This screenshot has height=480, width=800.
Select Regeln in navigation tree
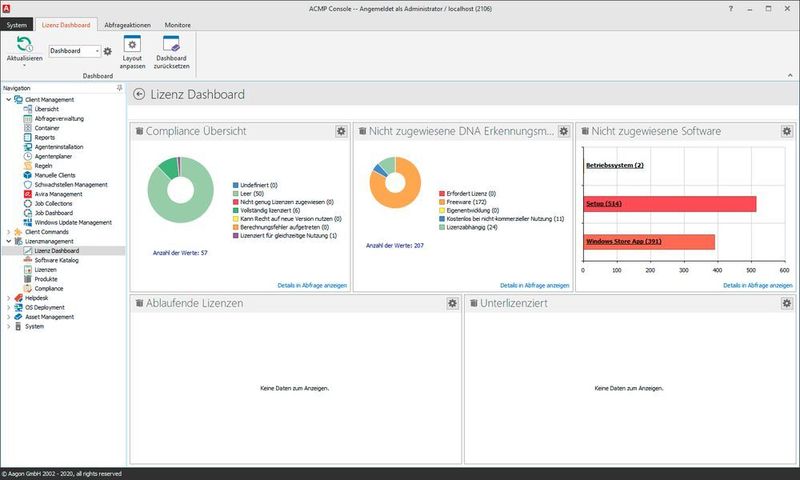43,165
